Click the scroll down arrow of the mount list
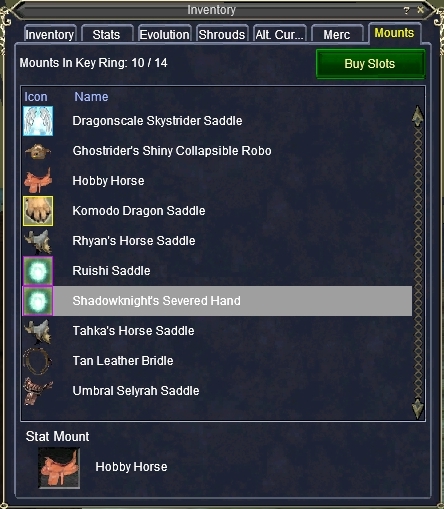 [x=418, y=409]
